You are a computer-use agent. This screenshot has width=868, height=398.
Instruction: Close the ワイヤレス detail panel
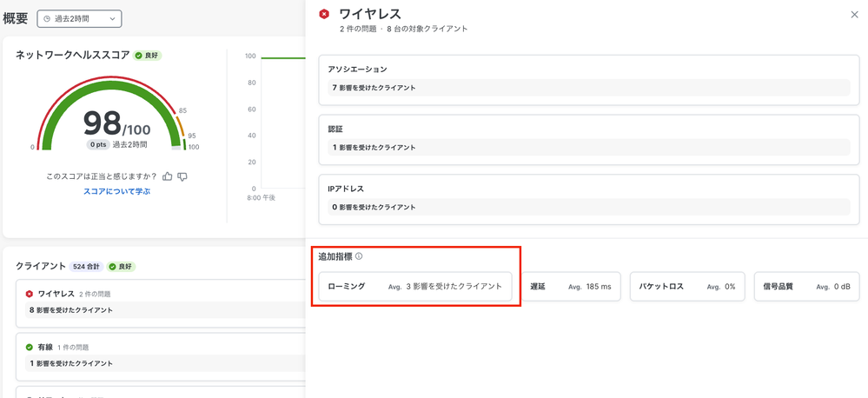854,15
